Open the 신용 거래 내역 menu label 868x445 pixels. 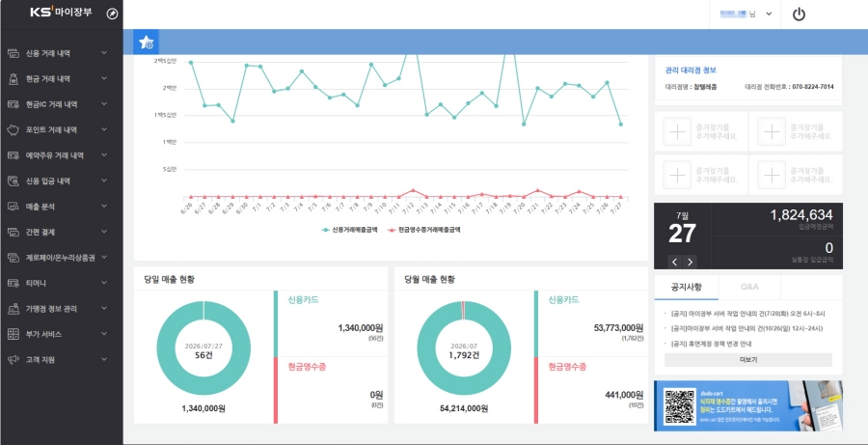[47, 54]
